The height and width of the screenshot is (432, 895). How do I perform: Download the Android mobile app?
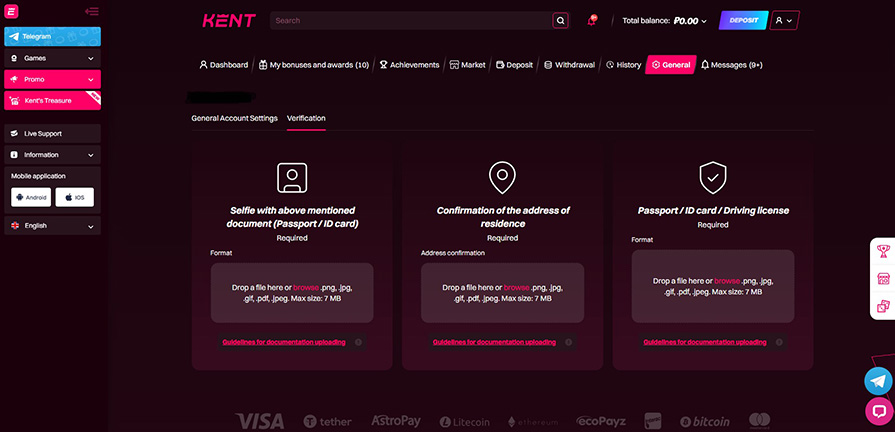(31, 198)
